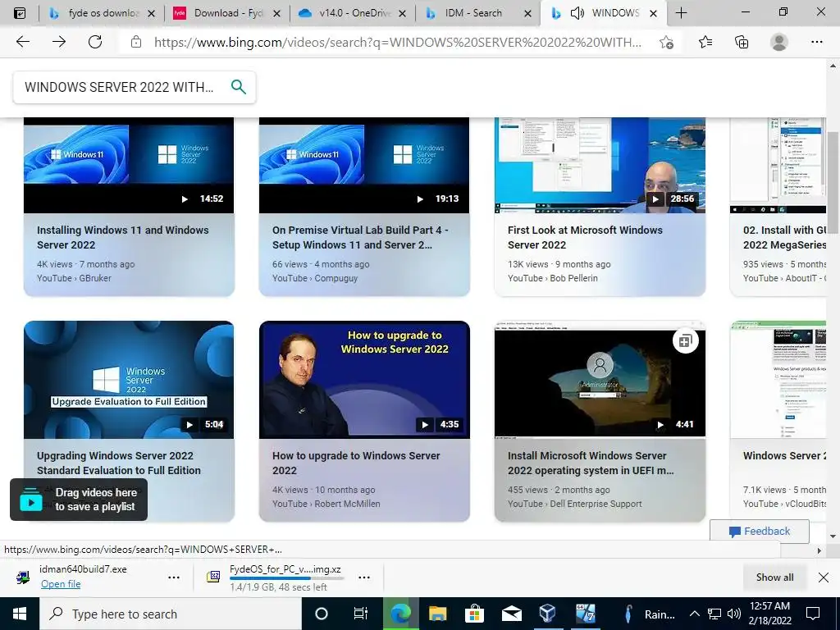Close the downloads bar
This screenshot has height=630, width=840.
point(824,577)
